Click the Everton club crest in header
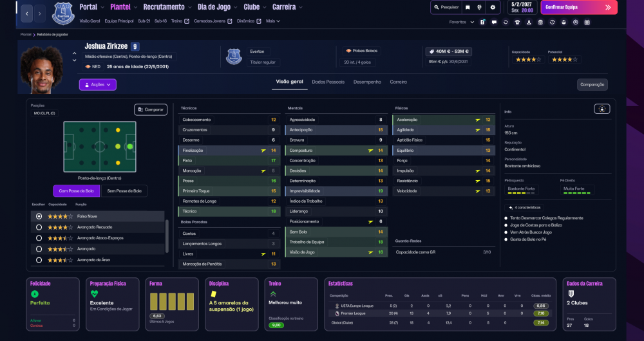 63,14
